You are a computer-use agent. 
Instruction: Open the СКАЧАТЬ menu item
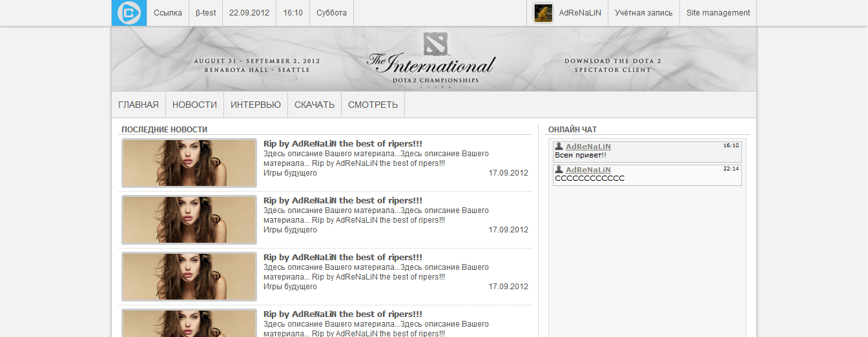315,105
